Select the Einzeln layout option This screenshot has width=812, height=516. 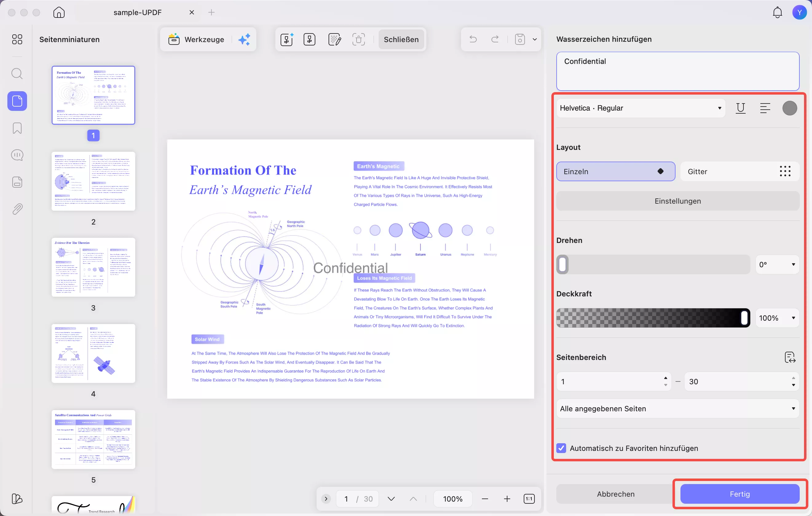[x=615, y=172]
